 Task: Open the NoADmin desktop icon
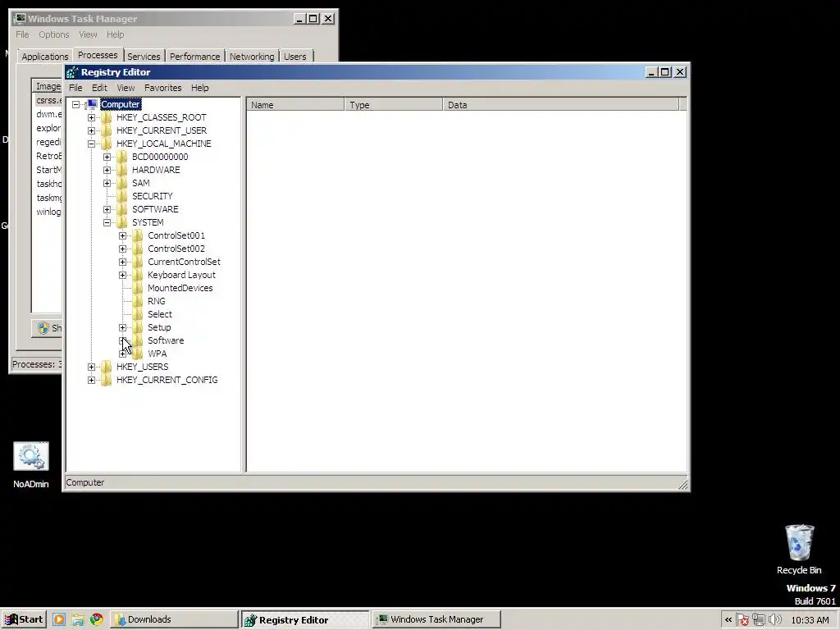pyautogui.click(x=31, y=465)
